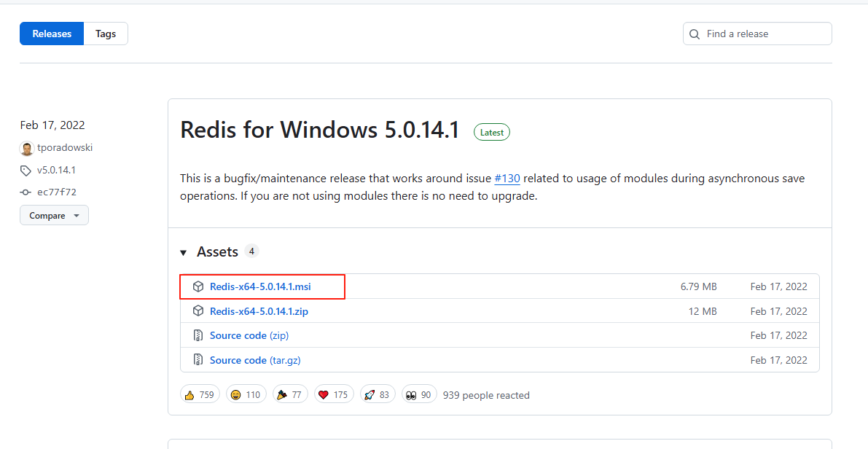Open the tporadowski profile link
Image resolution: width=868 pixels, height=449 pixels.
click(65, 148)
